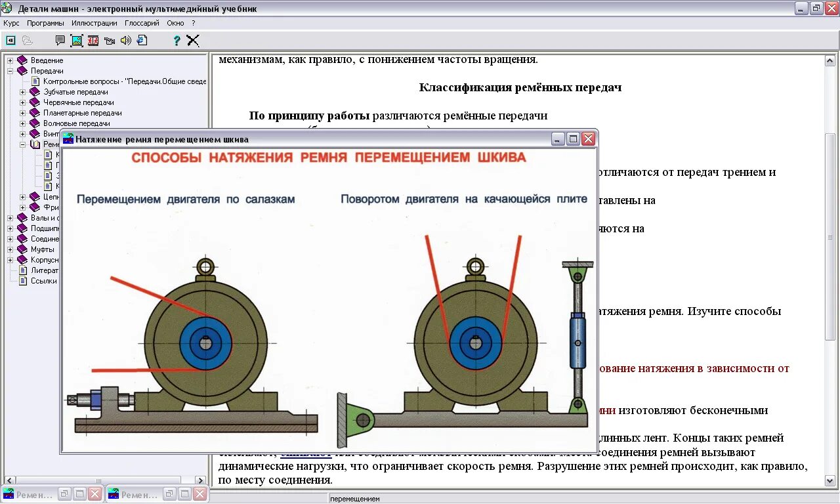Image resolution: width=840 pixels, height=504 pixels.
Task: Collapse the open-book Ремен... tree node
Action: (x=22, y=144)
